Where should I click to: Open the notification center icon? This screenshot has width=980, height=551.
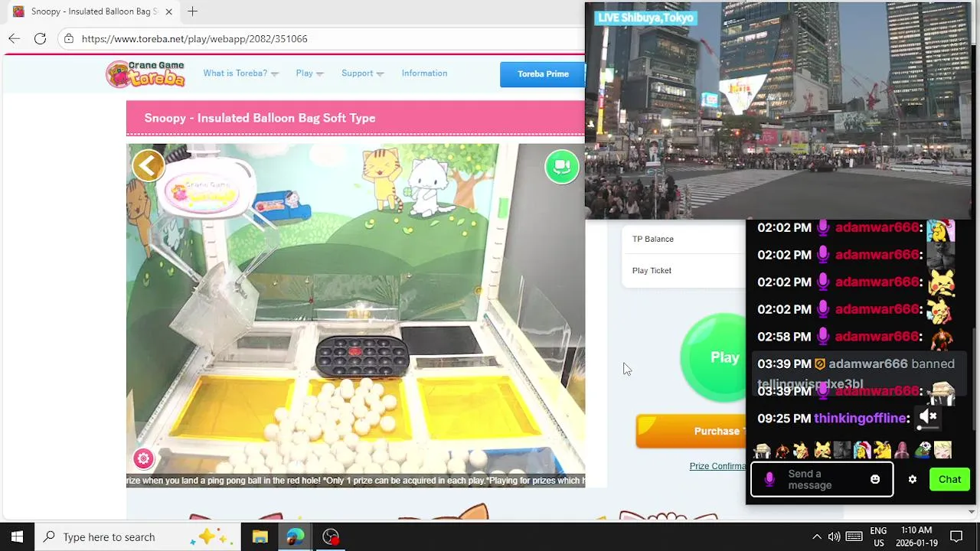[x=956, y=536]
